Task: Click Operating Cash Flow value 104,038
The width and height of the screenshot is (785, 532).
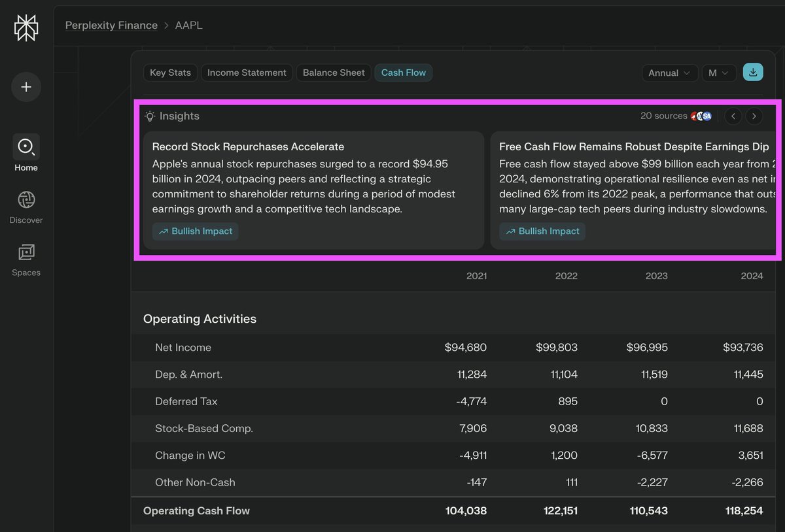Action: 465,511
